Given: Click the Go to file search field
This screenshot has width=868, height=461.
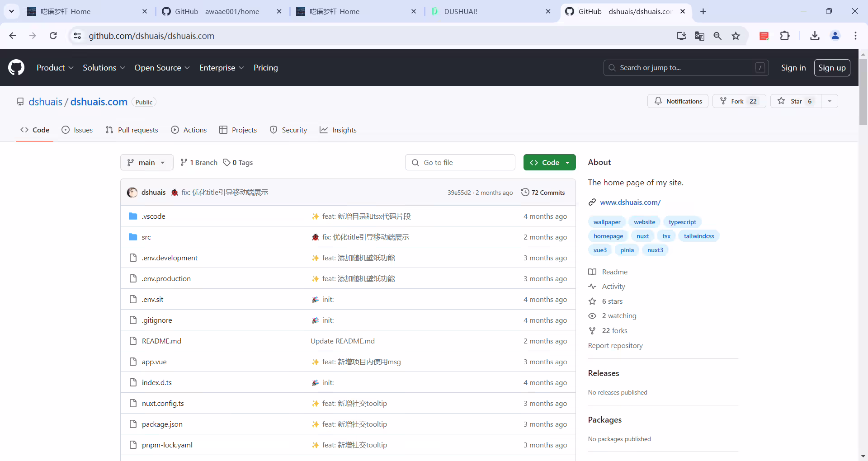Looking at the screenshot, I should (460, 162).
